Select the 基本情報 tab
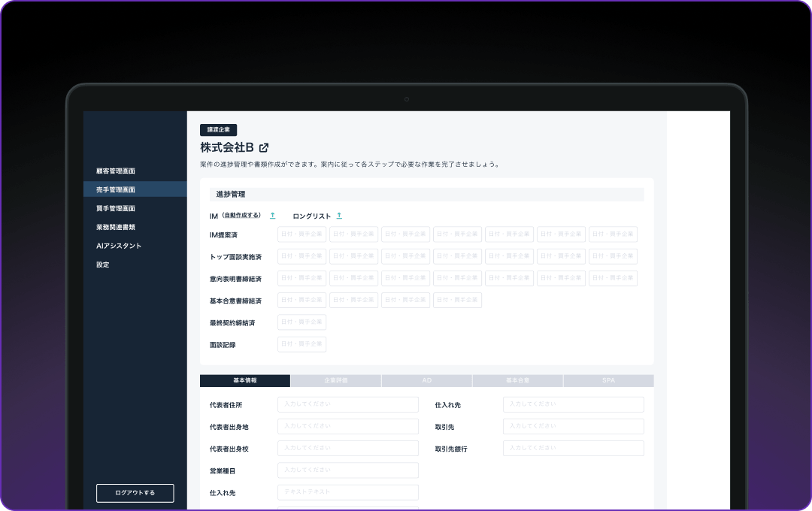The image size is (812, 511). [245, 381]
